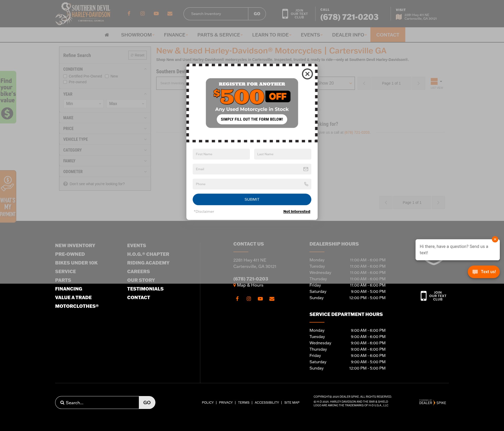Click the Not Interested link
The height and width of the screenshot is (431, 504).
point(297,211)
